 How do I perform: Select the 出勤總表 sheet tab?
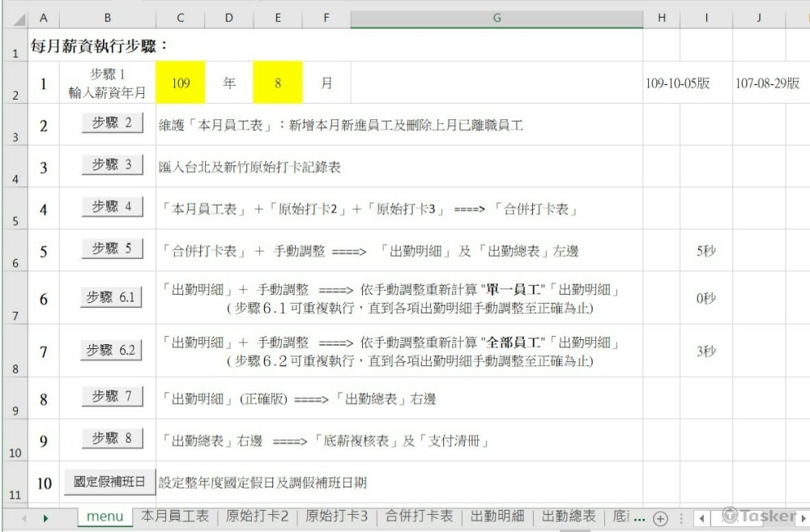pos(569,517)
